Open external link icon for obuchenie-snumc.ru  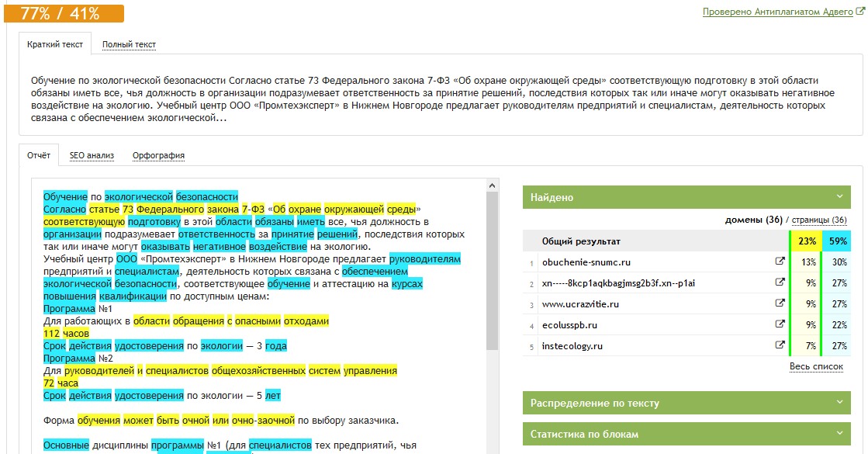[780, 262]
